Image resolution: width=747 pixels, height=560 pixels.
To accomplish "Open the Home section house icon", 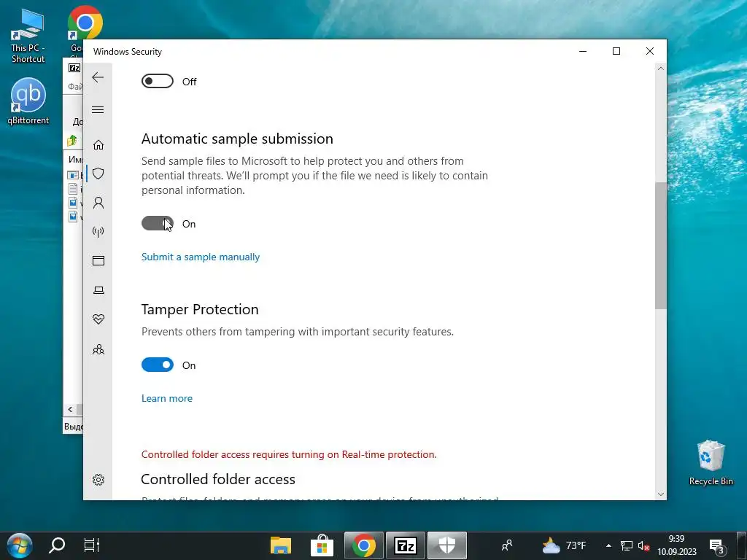I will click(98, 145).
